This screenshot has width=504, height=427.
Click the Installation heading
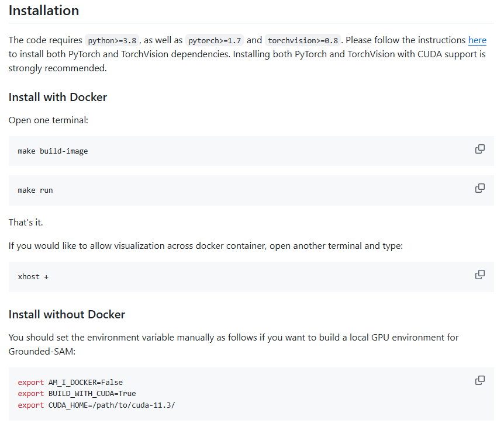click(x=44, y=11)
